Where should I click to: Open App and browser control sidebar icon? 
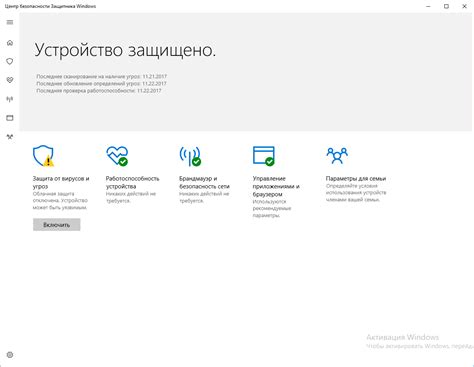pos(10,118)
